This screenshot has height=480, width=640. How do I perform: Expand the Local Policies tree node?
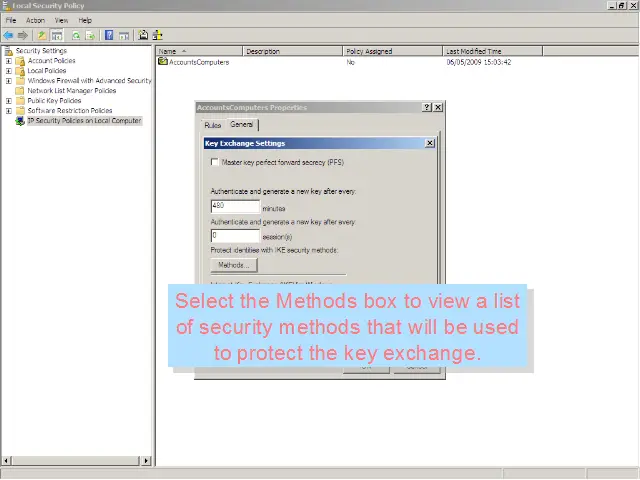coord(8,71)
